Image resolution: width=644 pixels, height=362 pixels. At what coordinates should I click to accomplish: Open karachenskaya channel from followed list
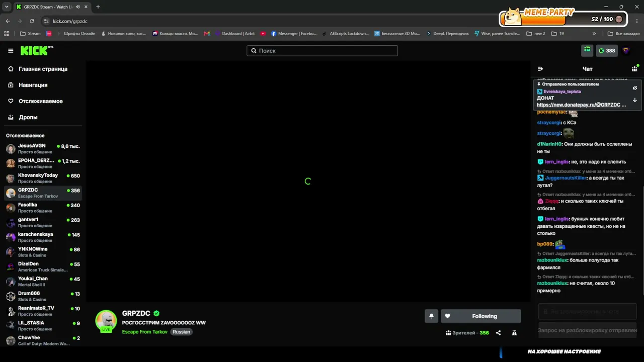click(x=43, y=237)
